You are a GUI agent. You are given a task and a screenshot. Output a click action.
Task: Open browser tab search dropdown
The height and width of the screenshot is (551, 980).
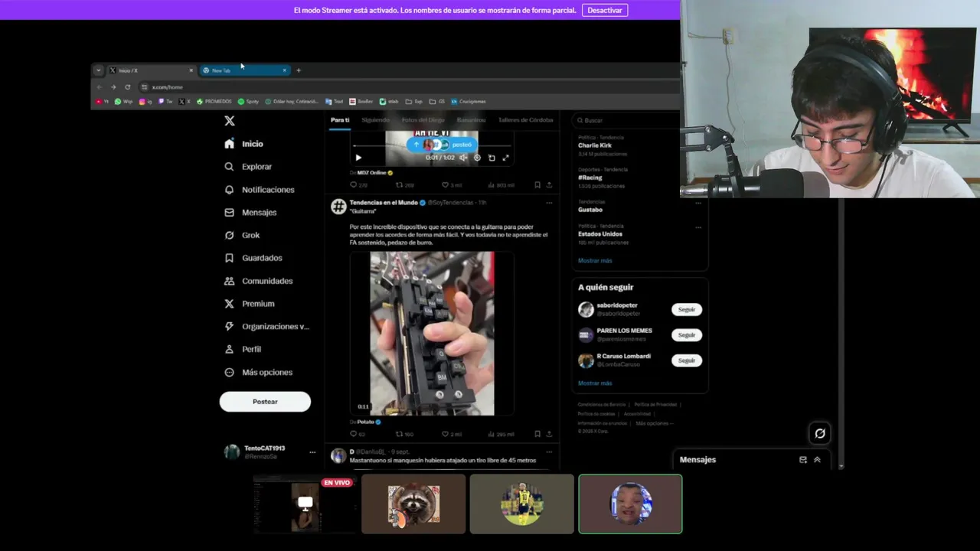pos(98,70)
